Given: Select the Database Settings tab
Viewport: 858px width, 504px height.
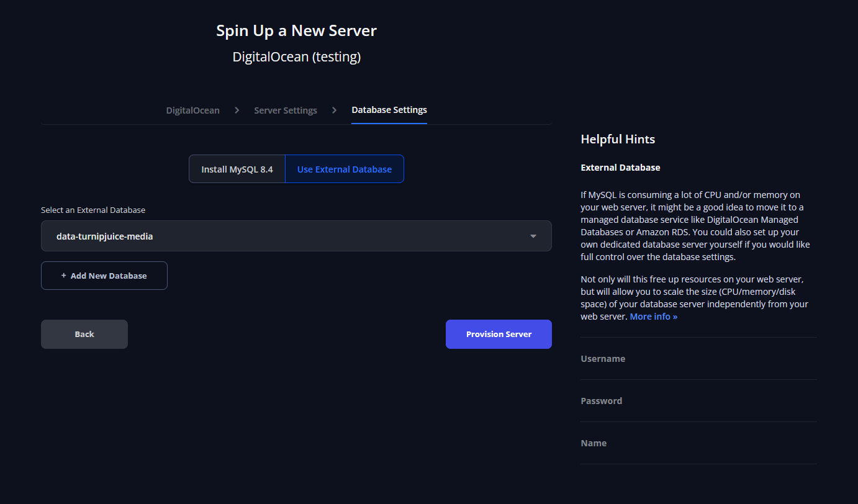Looking at the screenshot, I should 389,110.
